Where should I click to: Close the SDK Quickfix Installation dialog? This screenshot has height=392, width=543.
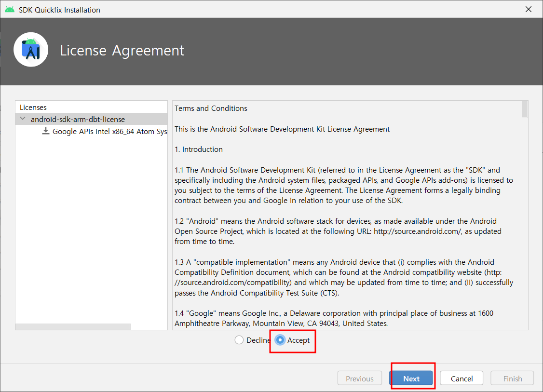click(529, 9)
